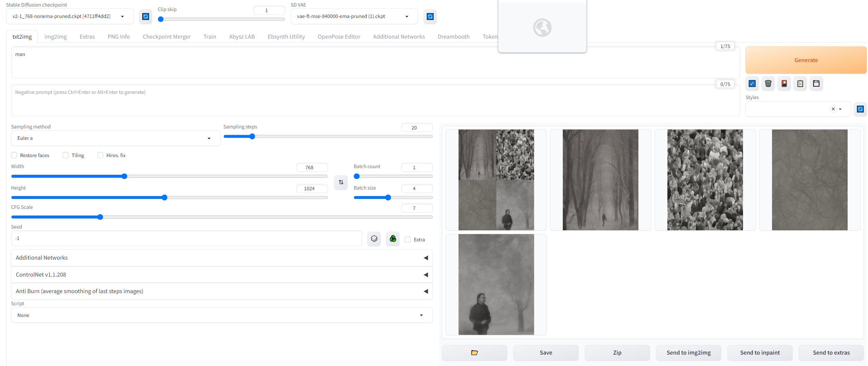Image resolution: width=868 pixels, height=366 pixels.
Task: Open the Checkpoint Merger tab
Action: point(167,37)
